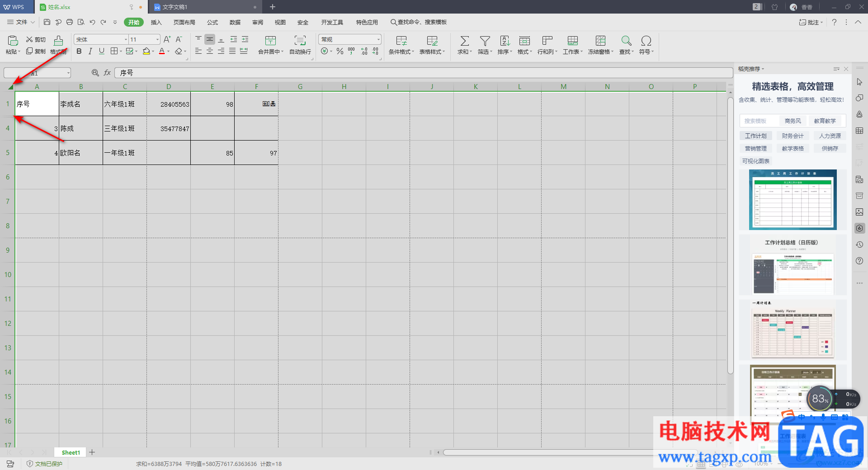This screenshot has height=470, width=868.
Task: Open the shapes icon in right sidebar
Action: tap(859, 98)
